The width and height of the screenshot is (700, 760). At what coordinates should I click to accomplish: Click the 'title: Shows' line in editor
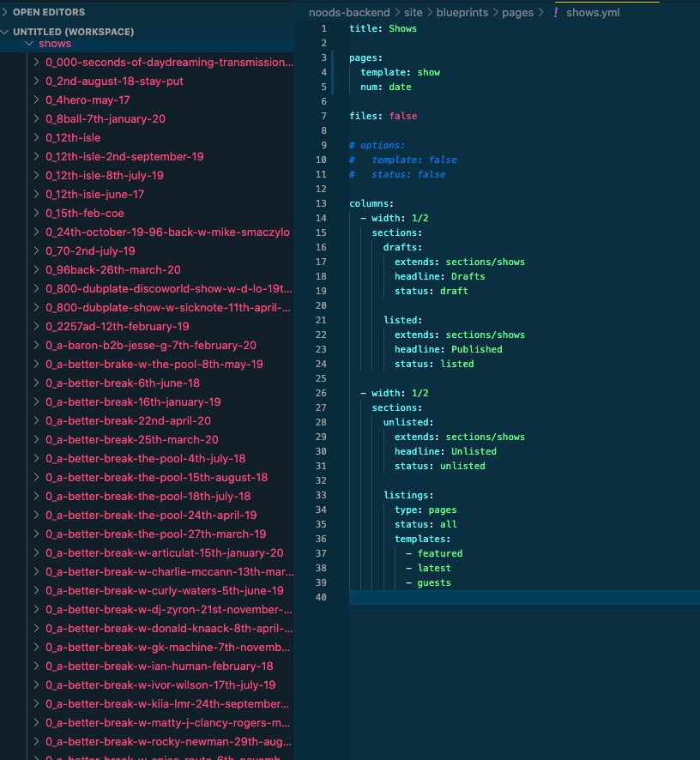pyautogui.click(x=383, y=28)
